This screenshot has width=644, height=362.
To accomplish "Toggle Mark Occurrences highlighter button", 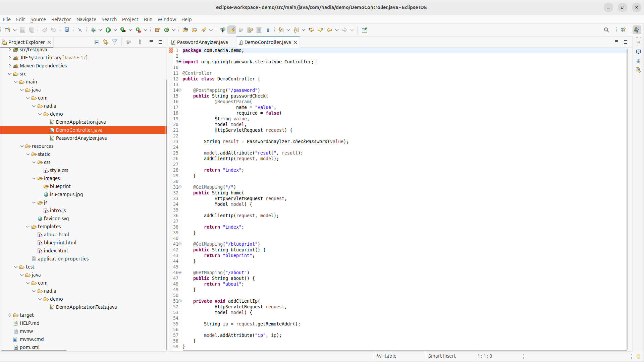I will (232, 30).
